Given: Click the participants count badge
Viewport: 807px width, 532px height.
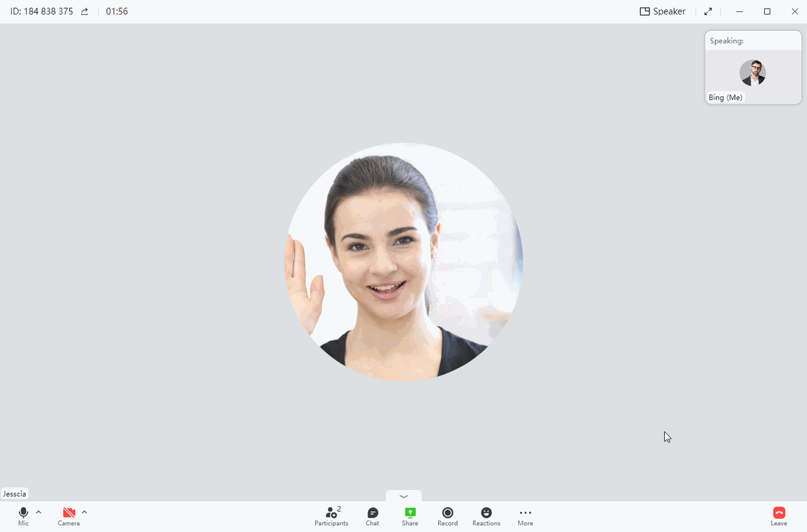Looking at the screenshot, I should point(339,509).
